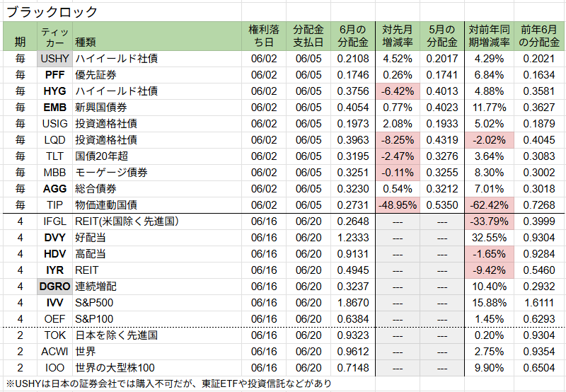Image resolution: width=566 pixels, height=392 pixels.
Task: Click the HYG ticker cell
Action: (54, 91)
